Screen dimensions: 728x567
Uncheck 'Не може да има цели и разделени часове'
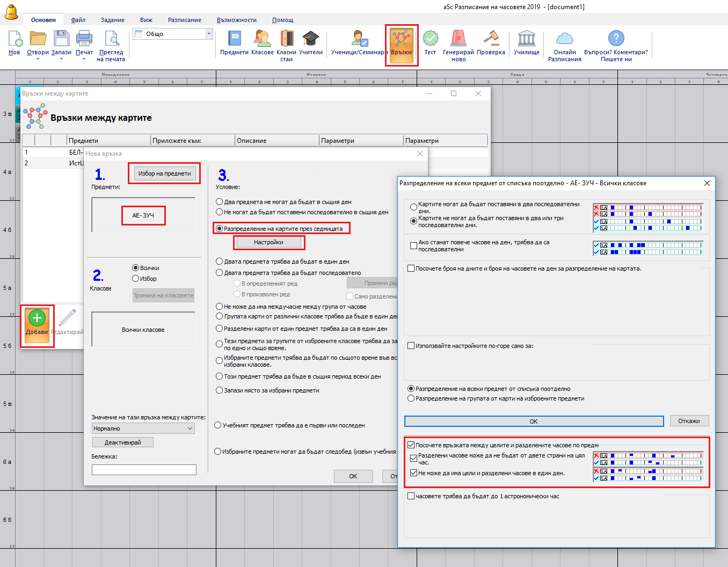click(x=413, y=473)
